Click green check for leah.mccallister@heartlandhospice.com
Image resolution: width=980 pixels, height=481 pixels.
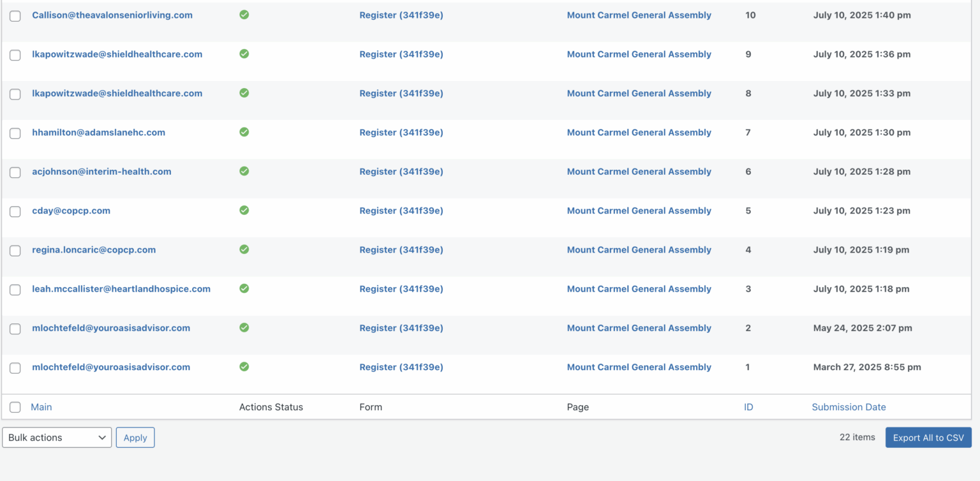pos(244,288)
